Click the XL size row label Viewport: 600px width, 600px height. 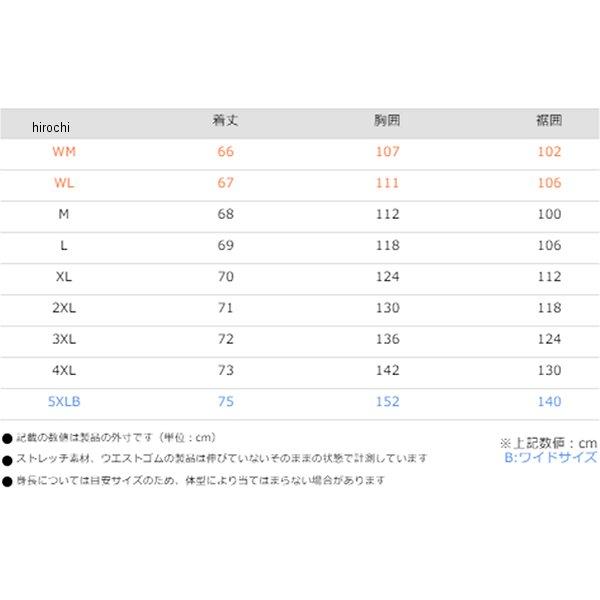[64, 277]
